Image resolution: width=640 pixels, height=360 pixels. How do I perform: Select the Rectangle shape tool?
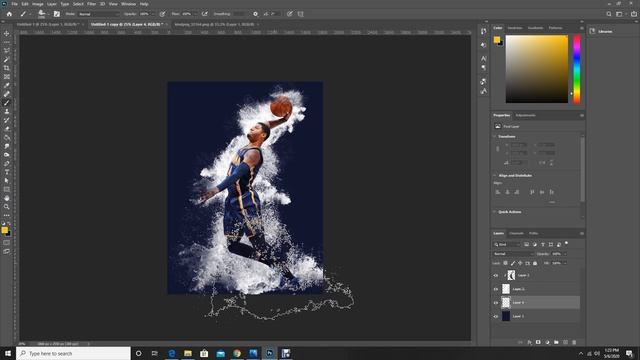[x=7, y=189]
